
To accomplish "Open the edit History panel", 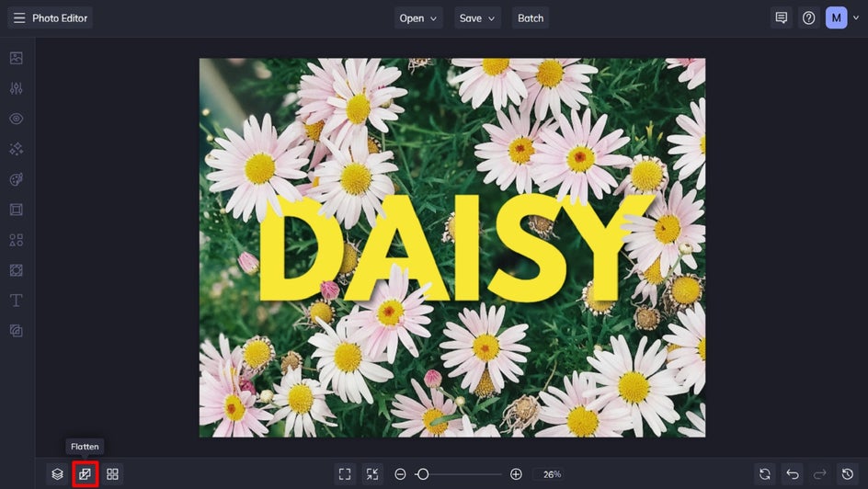I will pyautogui.click(x=848, y=474).
